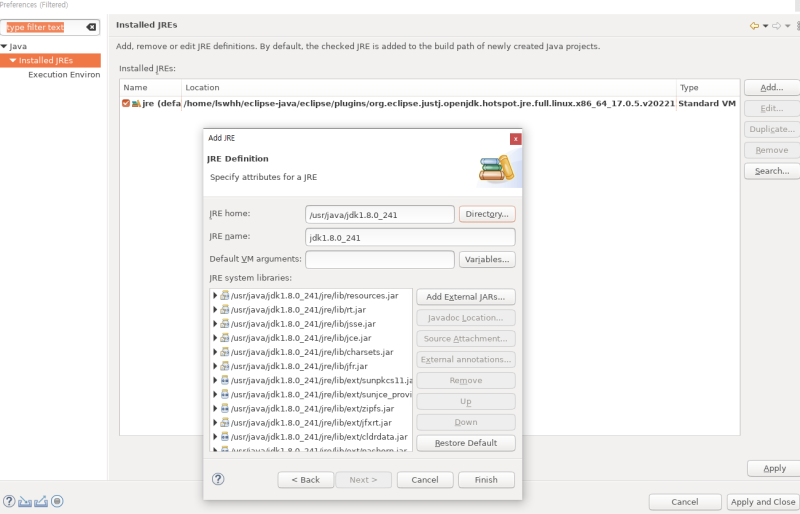This screenshot has height=514, width=800.
Task: Select Execution Environments tree item
Action: click(64, 75)
